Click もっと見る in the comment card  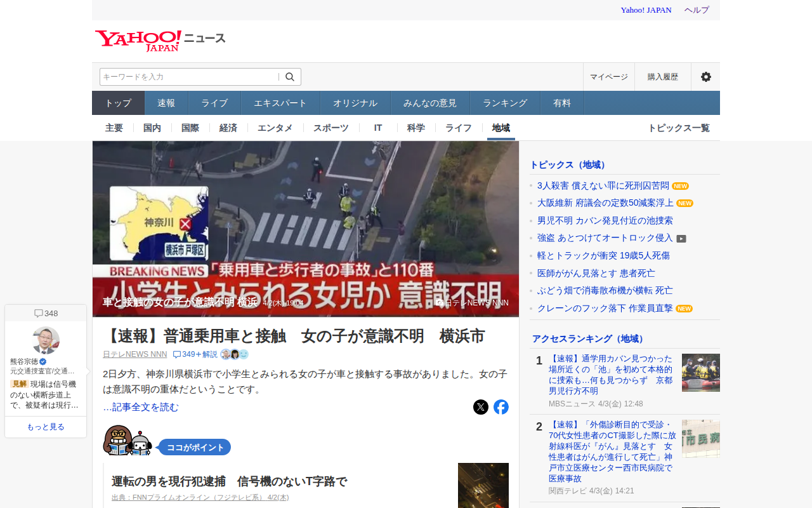[x=46, y=427]
